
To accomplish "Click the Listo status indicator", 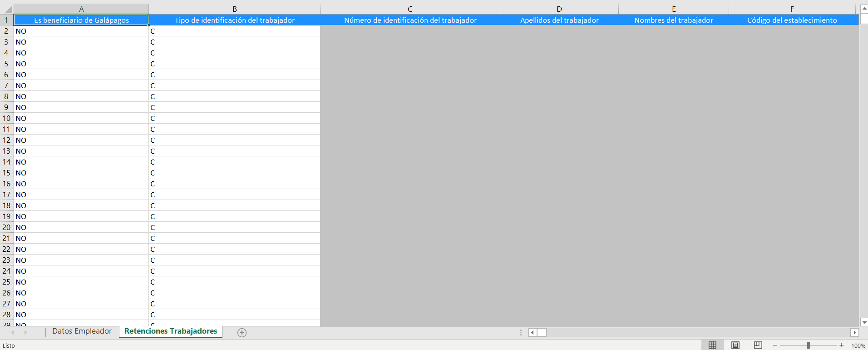I will click(x=9, y=346).
